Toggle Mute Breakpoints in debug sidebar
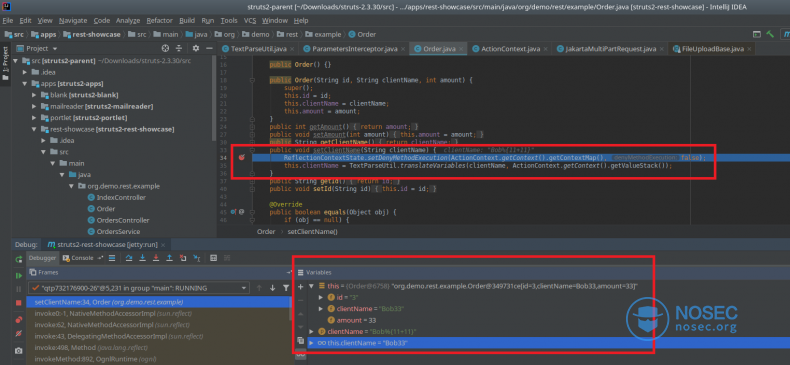 (19, 333)
